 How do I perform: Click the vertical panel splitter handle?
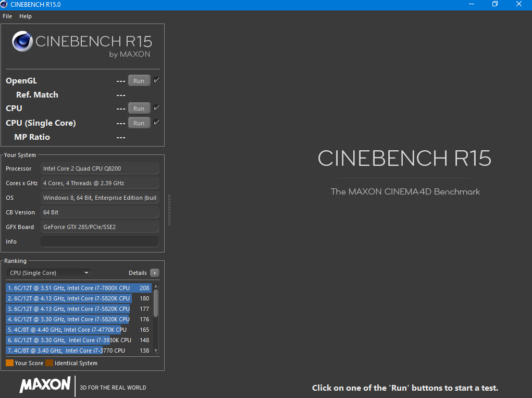point(169,210)
